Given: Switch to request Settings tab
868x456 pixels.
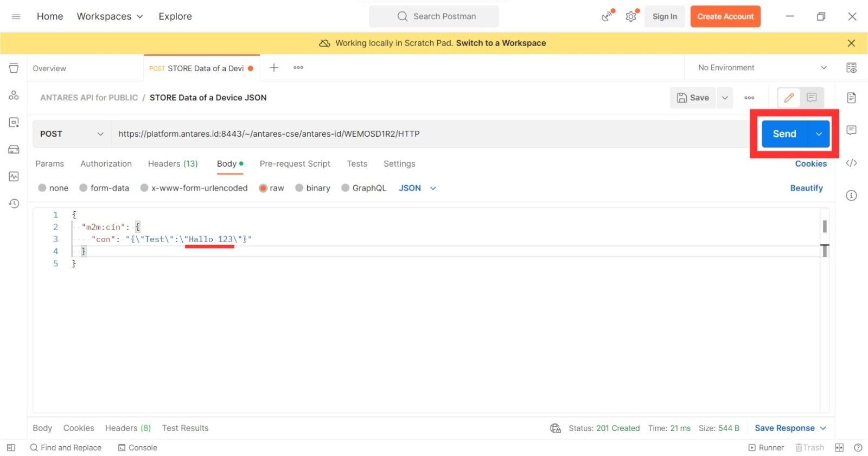Looking at the screenshot, I should pos(399,164).
